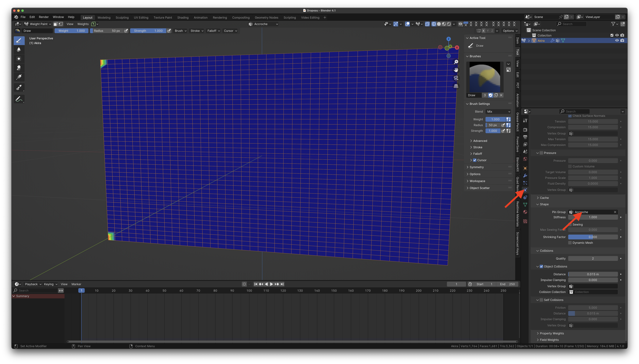Enable the Self Collisions checkbox
The image size is (639, 364).
click(x=541, y=300)
